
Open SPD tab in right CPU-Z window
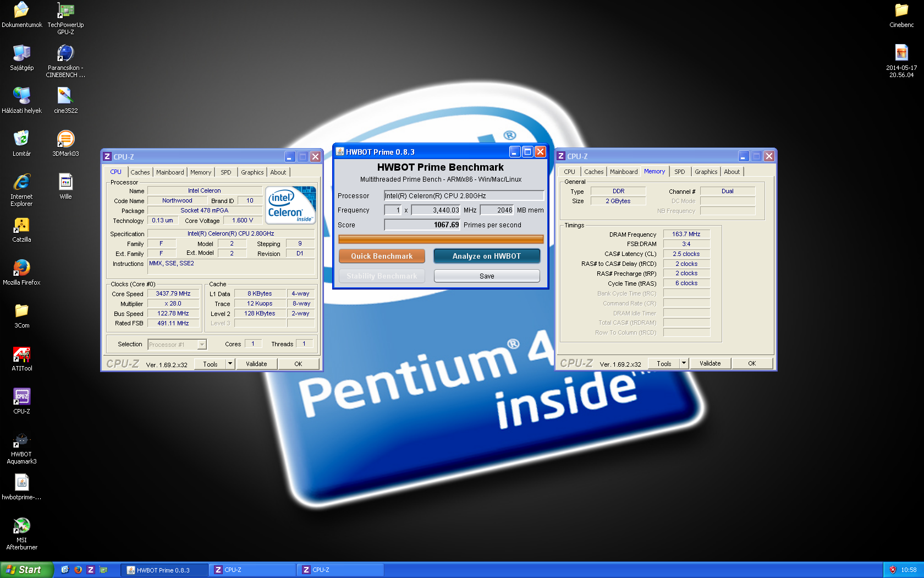(680, 172)
